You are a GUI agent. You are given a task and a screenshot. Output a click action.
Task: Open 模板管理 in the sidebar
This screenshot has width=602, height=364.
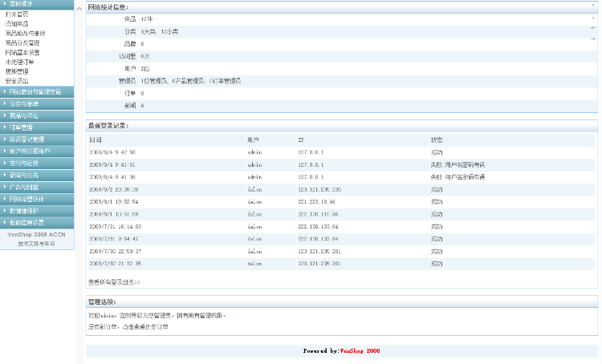(17, 71)
